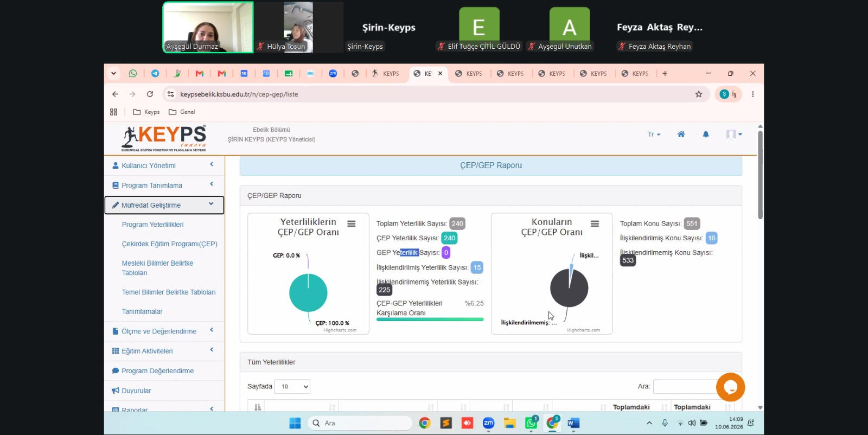
Task: Expand the Eğitim Aktiviteleri menu
Action: tap(164, 351)
